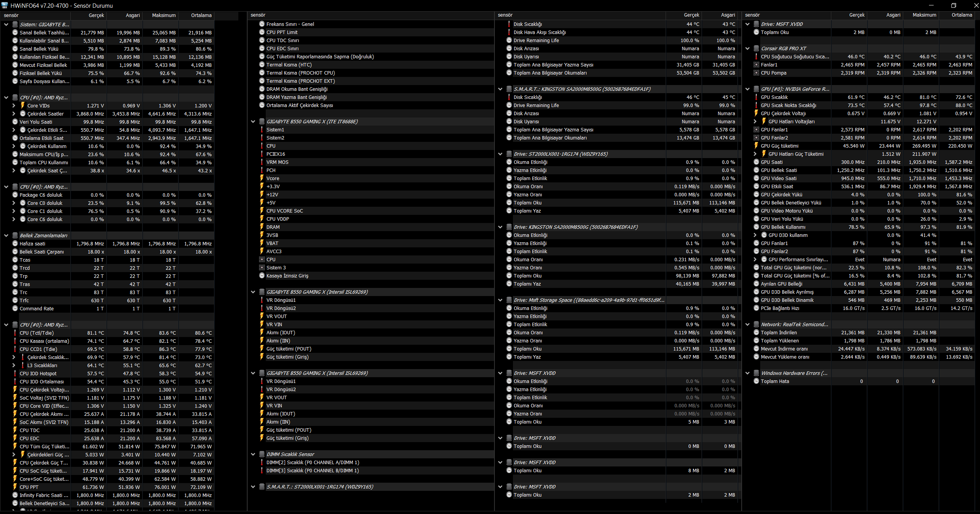This screenshot has height=514, width=980.
Task: Click the icon beside Drive Remaining Life 100.0 %
Action: [x=509, y=40]
